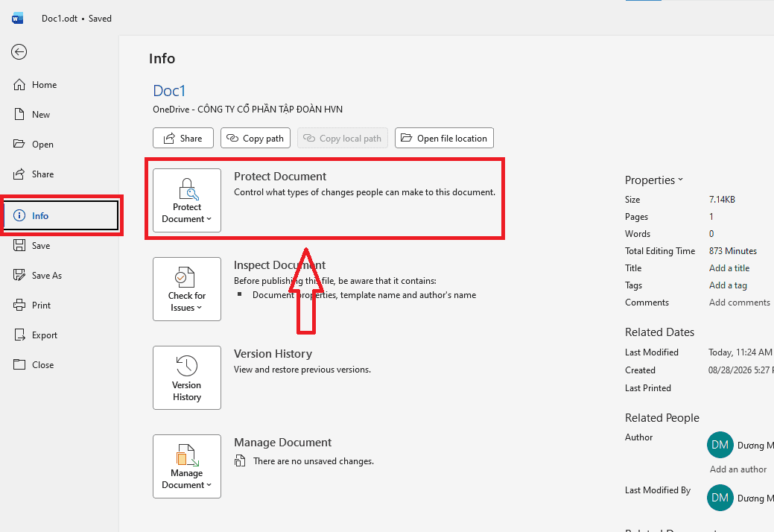Click the Share button under the file name
The image size is (774, 532).
point(183,138)
